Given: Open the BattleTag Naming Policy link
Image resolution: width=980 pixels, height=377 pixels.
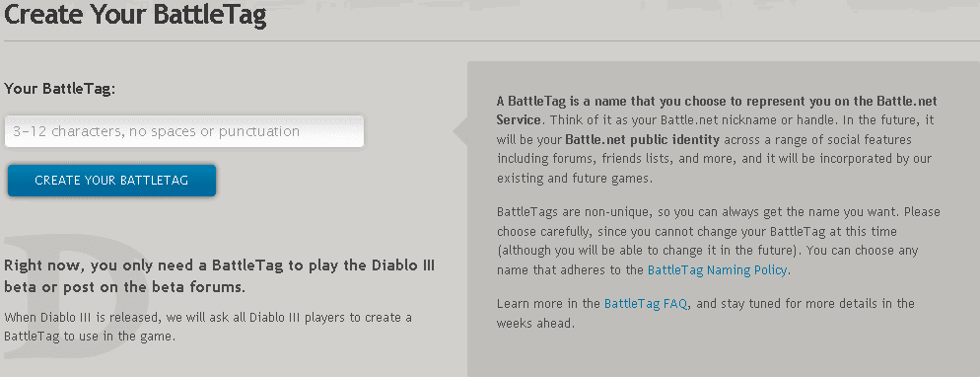Looking at the screenshot, I should [x=718, y=270].
